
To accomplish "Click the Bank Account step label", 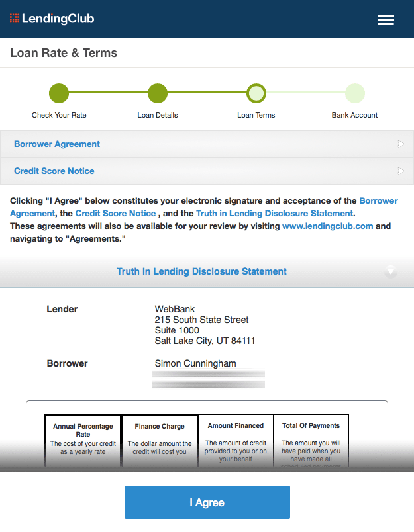I will pos(354,115).
